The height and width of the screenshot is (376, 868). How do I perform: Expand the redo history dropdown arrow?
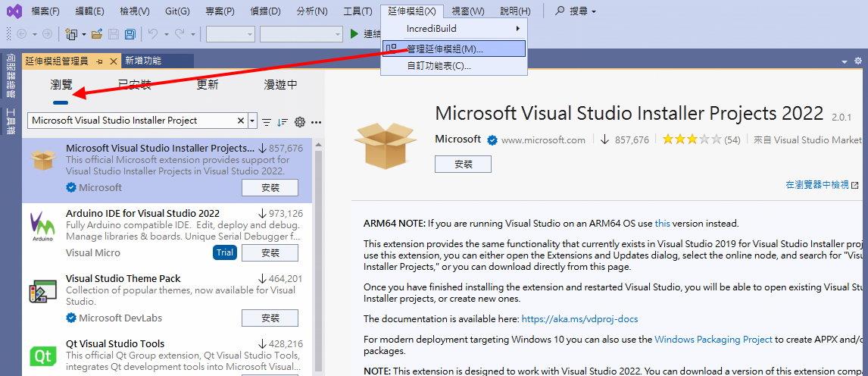pyautogui.click(x=192, y=34)
